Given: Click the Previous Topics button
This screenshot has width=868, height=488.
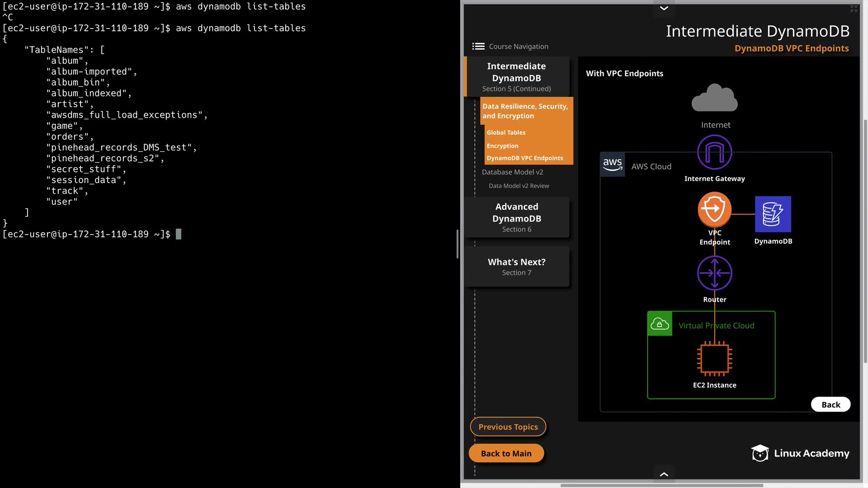Looking at the screenshot, I should [x=508, y=427].
